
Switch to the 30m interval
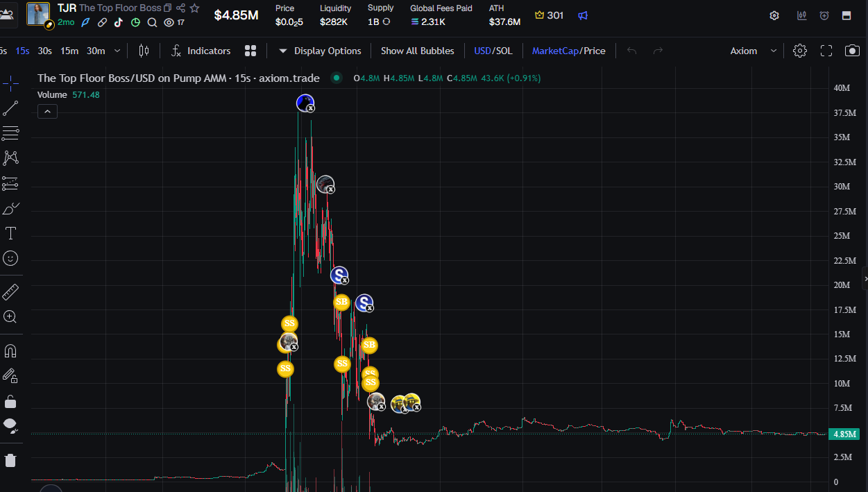point(96,51)
